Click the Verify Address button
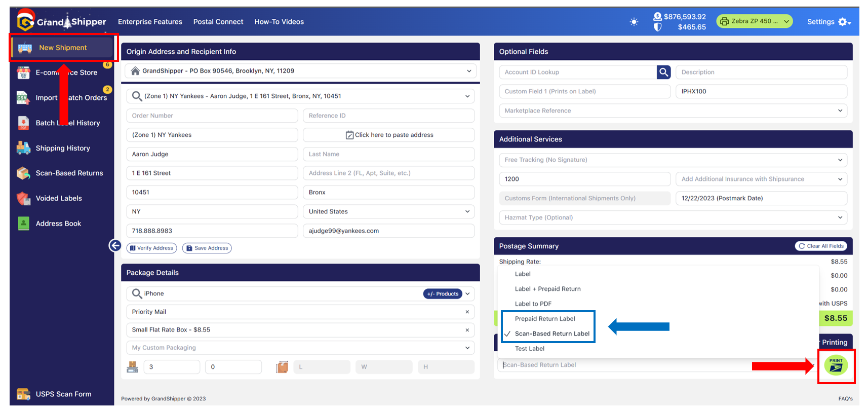The width and height of the screenshot is (868, 409). pos(151,248)
